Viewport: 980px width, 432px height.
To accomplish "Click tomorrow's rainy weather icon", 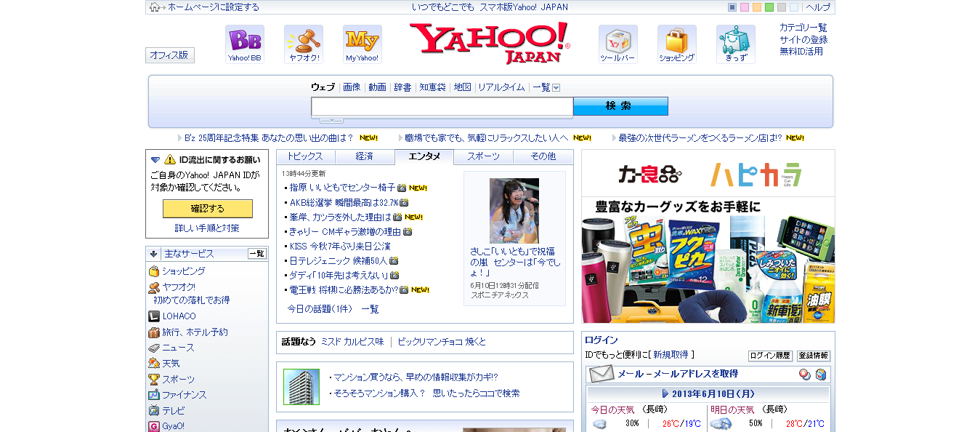I will 721,424.
